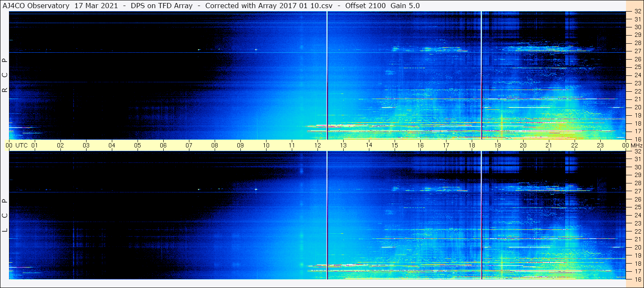The width and height of the screenshot is (644, 288).
Task: Click the 17 hour time axis label
Action: [446, 145]
